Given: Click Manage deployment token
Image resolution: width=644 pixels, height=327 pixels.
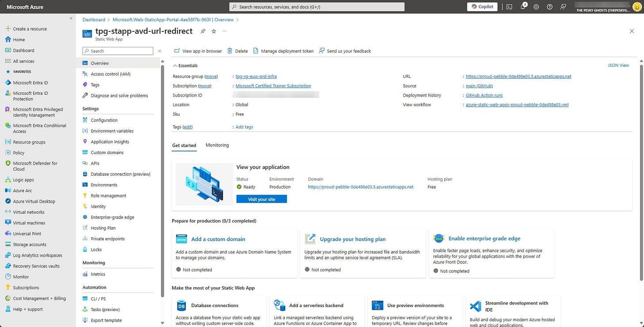Looking at the screenshot, I should coord(283,51).
